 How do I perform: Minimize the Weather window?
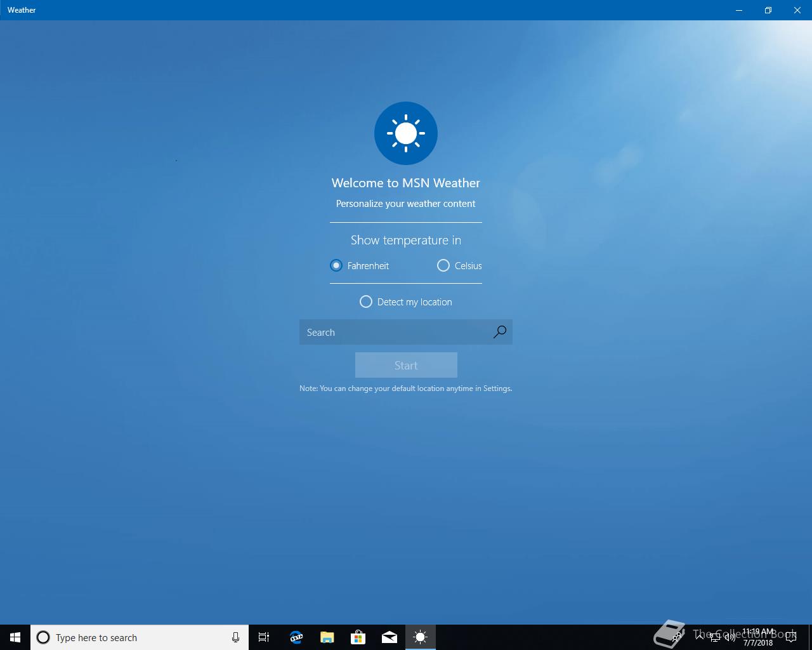739,10
